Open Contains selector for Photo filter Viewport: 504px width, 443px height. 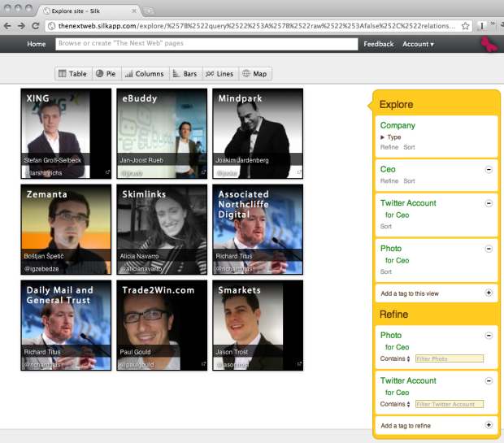pos(395,358)
